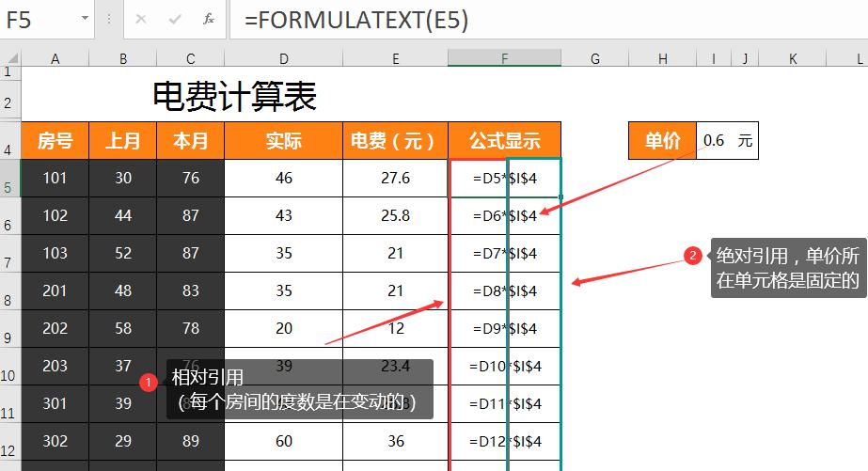Confirm formula entry with the checkmark icon
The width and height of the screenshot is (868, 471).
point(175,20)
